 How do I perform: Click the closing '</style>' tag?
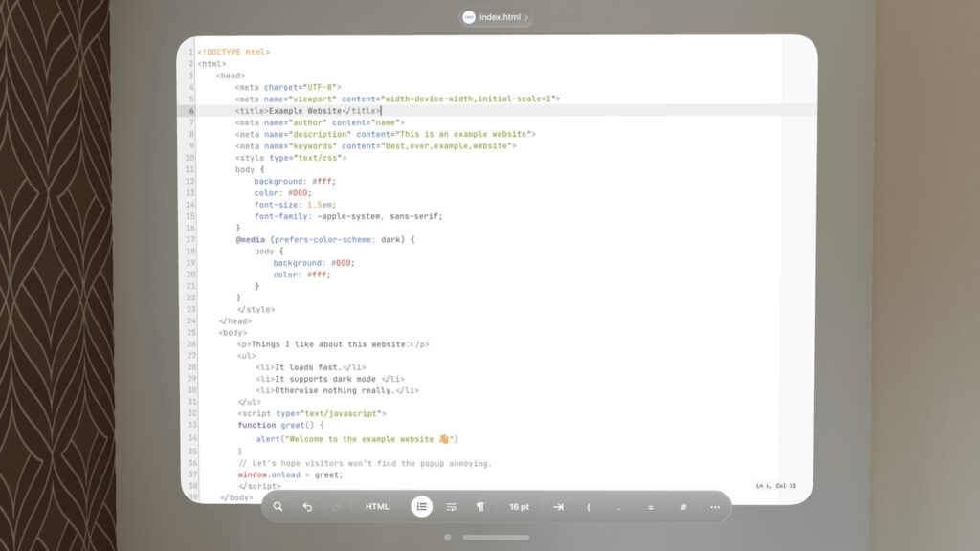[x=256, y=310]
